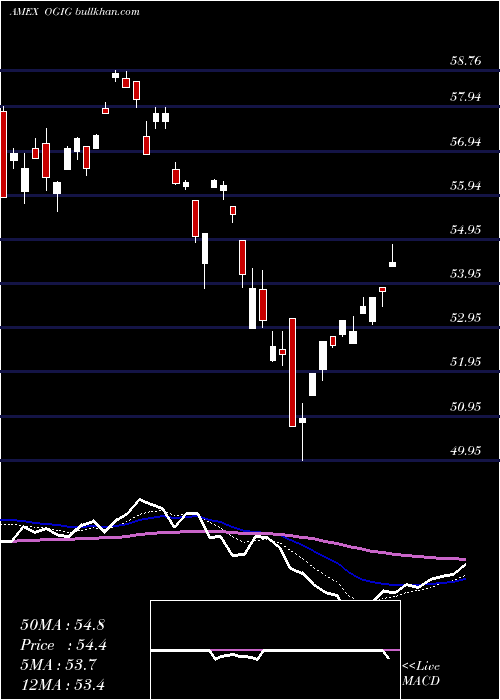Click the 54.95 price level label
Viewport: 500px width, 700px height.
coord(466,229)
